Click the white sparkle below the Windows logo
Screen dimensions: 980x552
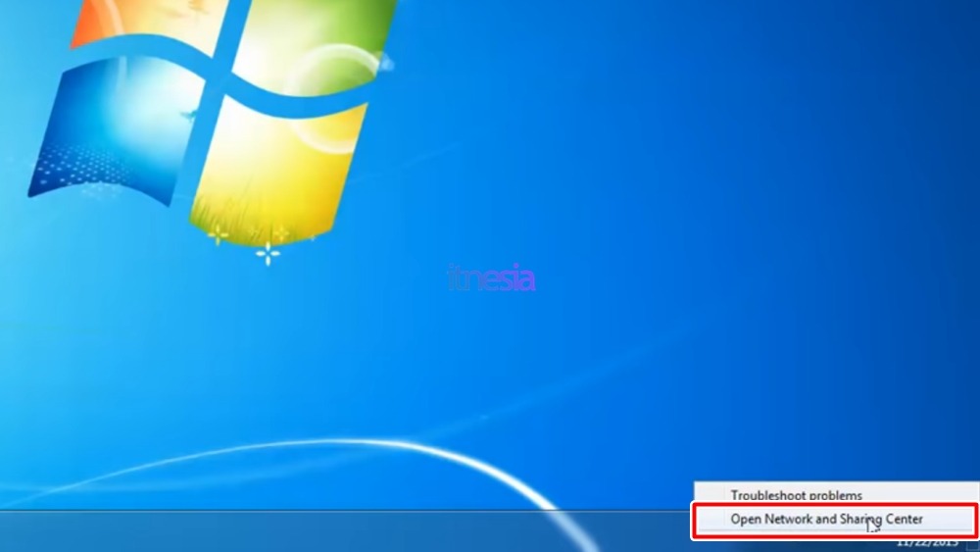268,255
